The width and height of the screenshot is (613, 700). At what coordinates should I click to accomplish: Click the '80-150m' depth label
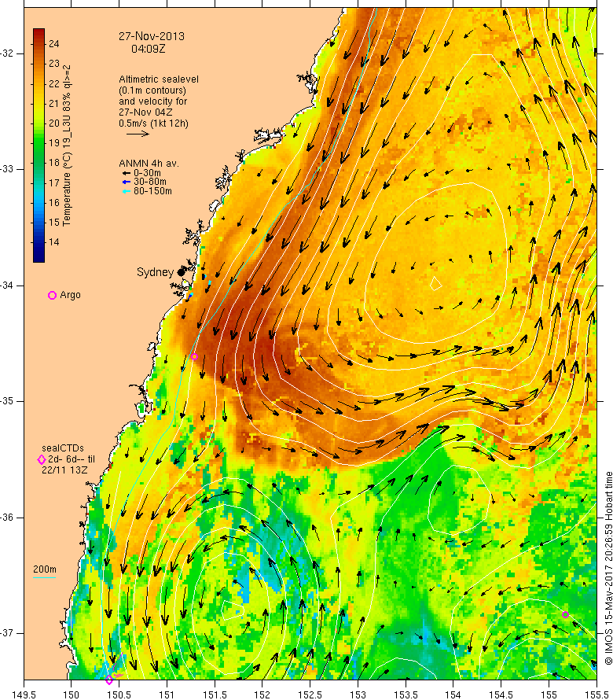click(152, 191)
